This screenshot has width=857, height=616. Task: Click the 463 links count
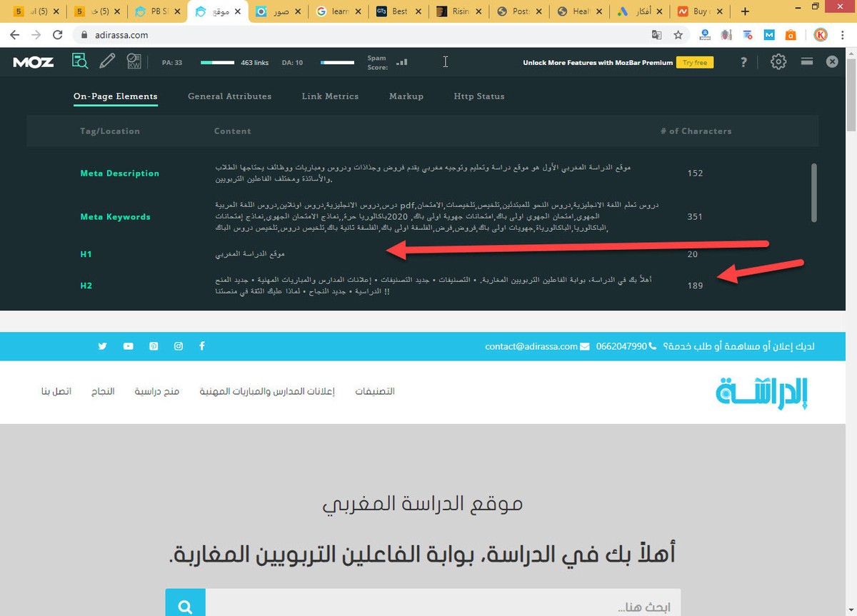tap(255, 63)
